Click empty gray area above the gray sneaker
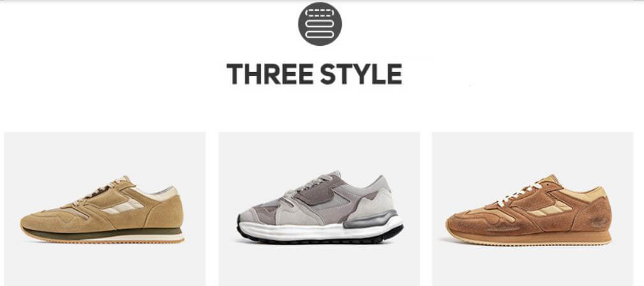 tap(319, 151)
